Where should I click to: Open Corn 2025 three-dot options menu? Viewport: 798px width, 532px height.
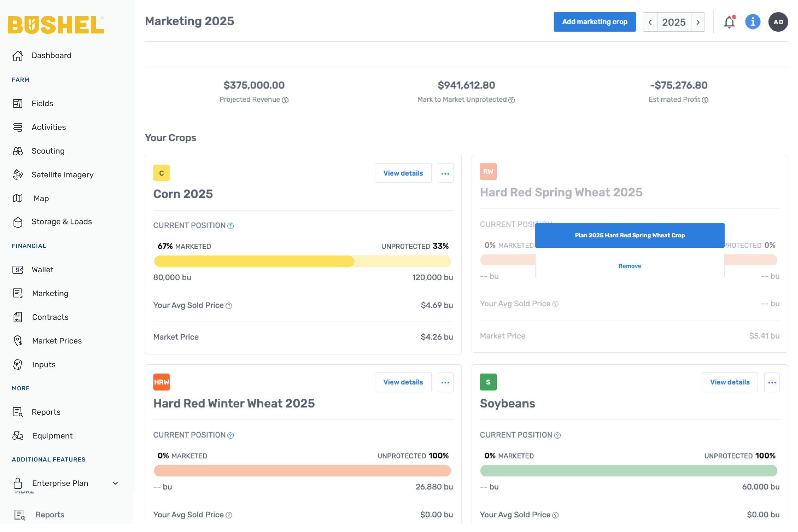pyautogui.click(x=445, y=173)
